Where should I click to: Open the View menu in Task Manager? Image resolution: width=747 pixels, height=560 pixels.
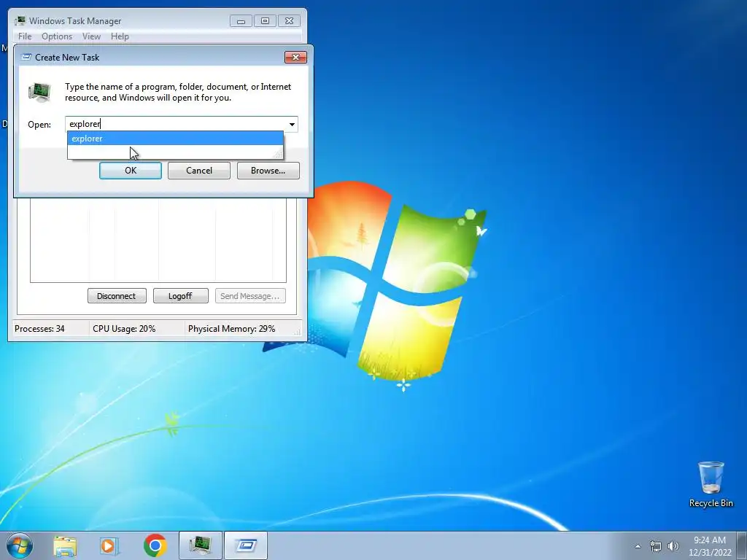[91, 36]
